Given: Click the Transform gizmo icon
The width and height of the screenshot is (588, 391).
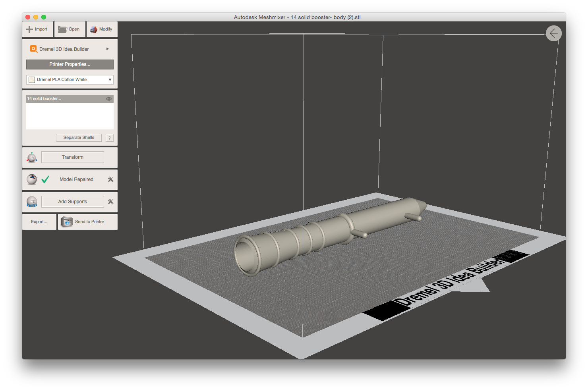Looking at the screenshot, I should point(32,157).
